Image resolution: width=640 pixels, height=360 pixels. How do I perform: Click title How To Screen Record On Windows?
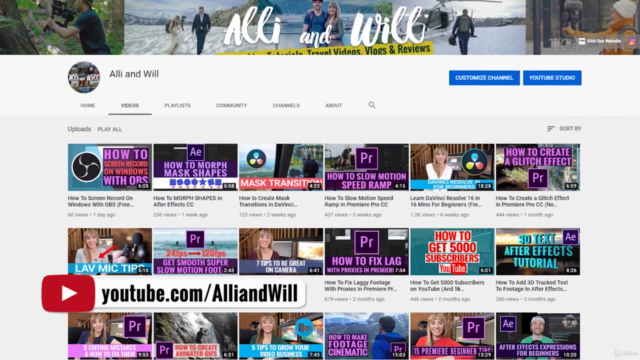101,201
